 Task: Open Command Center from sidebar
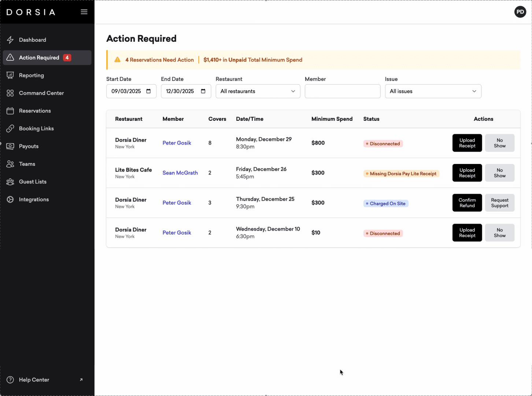click(47, 93)
